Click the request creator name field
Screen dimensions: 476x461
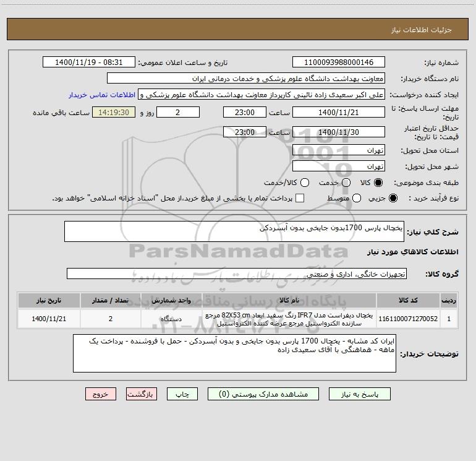pos(261,95)
